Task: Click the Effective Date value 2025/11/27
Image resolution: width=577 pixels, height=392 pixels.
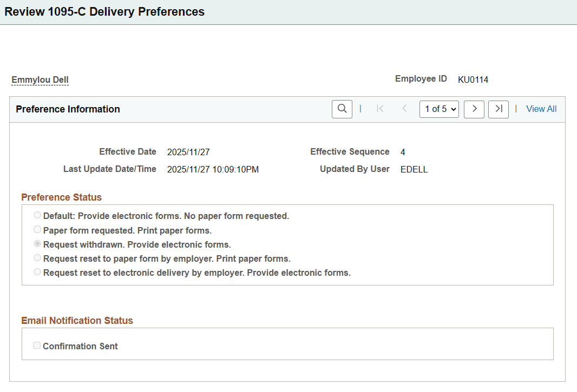Action: click(x=188, y=151)
